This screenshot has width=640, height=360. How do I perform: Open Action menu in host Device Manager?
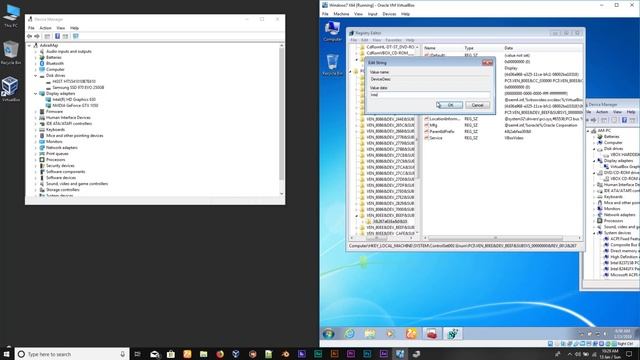click(45, 28)
